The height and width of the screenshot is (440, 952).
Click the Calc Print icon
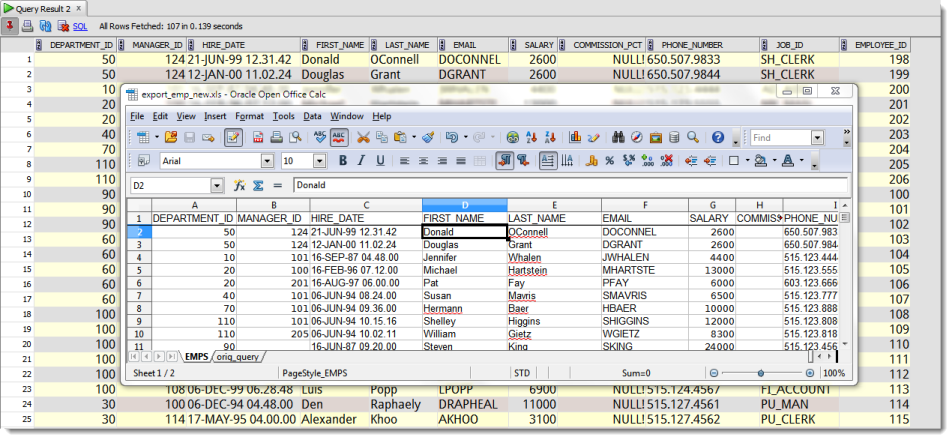point(277,138)
